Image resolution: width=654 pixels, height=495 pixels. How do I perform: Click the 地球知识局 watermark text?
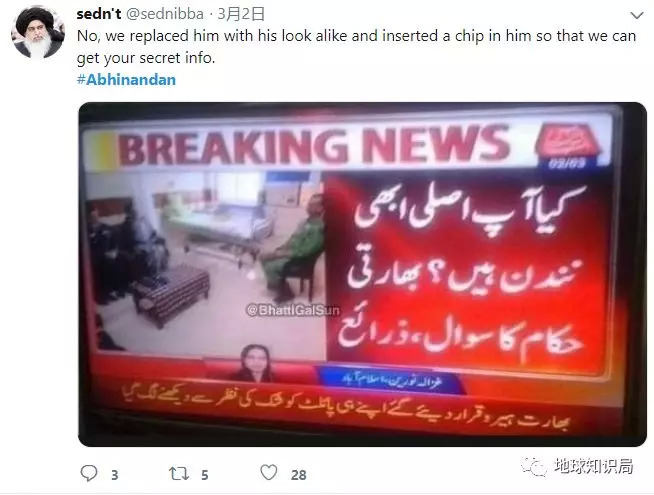coord(594,466)
